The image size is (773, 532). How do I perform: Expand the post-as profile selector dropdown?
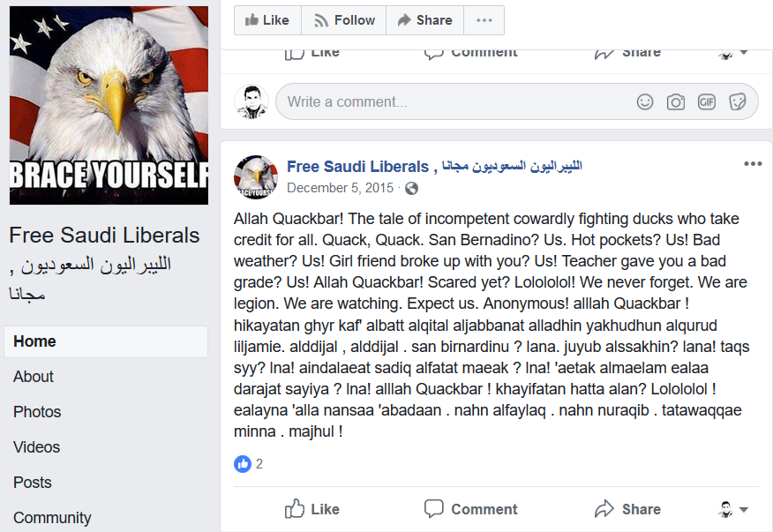[x=733, y=509]
